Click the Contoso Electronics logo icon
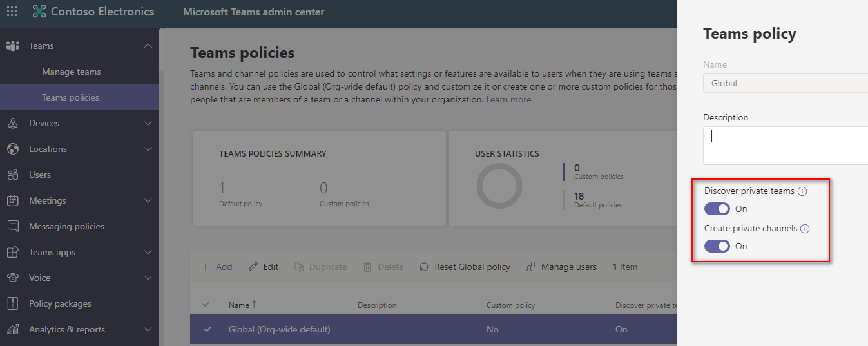Image resolution: width=868 pixels, height=346 pixels. [x=39, y=12]
